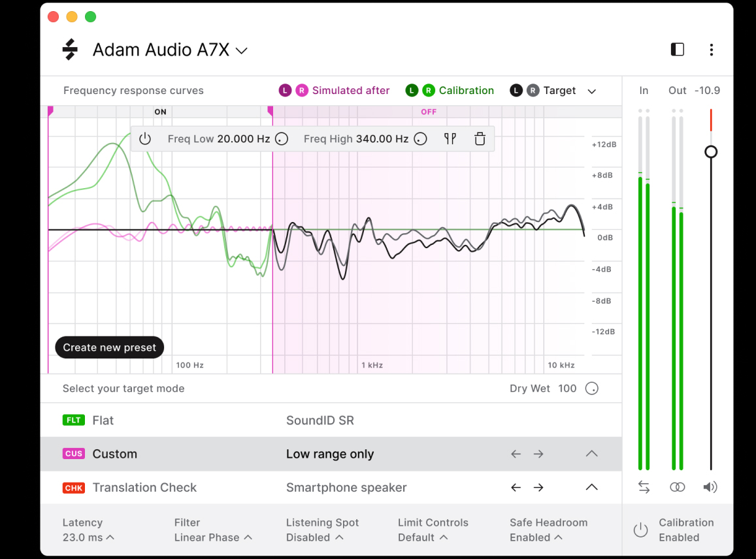Viewport: 756px width, 559px height.
Task: Select the Flat target mode
Action: [103, 421]
